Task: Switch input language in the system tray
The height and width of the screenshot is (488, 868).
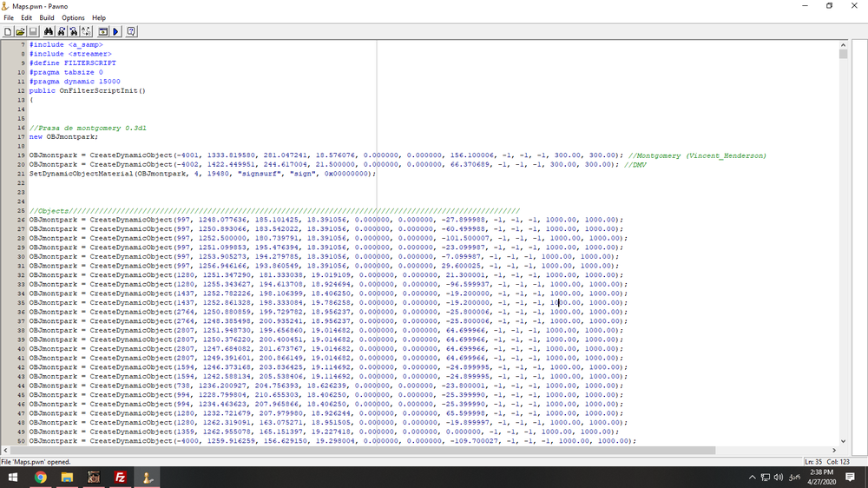Action: tap(794, 477)
